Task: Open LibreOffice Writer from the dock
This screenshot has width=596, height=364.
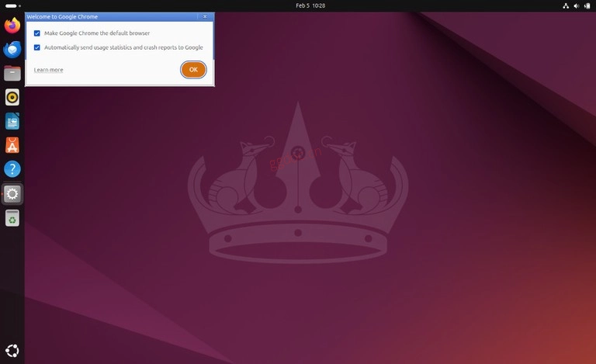Action: click(12, 122)
